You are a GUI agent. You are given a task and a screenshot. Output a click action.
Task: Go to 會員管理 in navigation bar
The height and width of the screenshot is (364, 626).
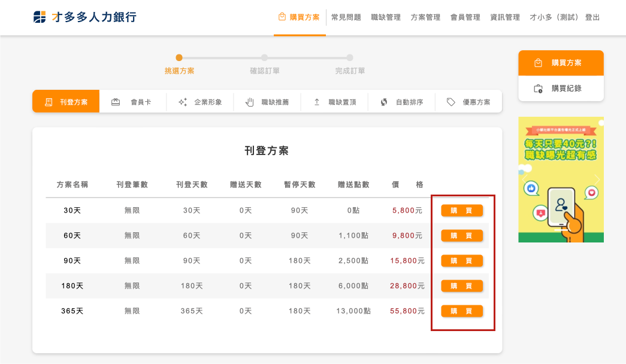click(x=465, y=17)
